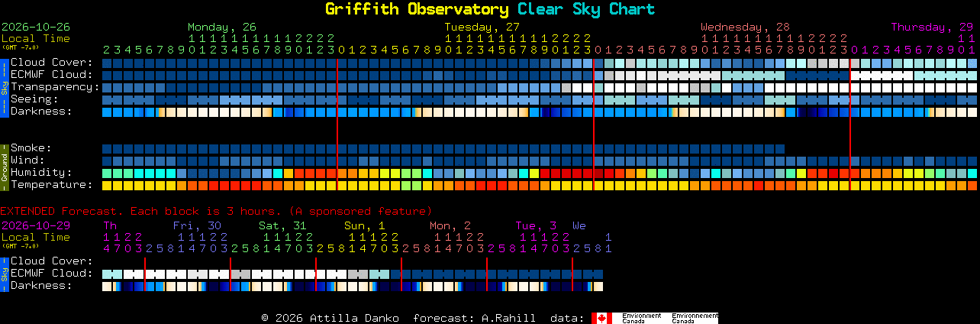Viewport: 980px width, 324px height.
Task: Click the Tuesday, 27 day header
Action: pos(482,27)
